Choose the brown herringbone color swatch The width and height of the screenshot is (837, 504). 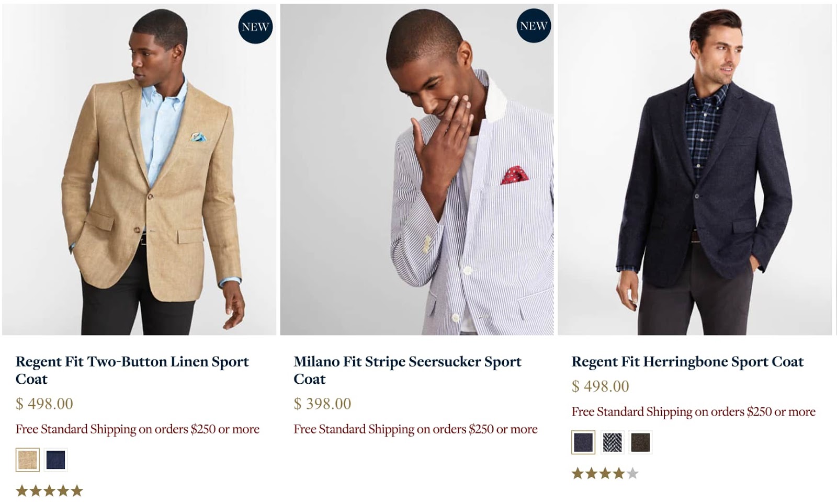click(640, 442)
